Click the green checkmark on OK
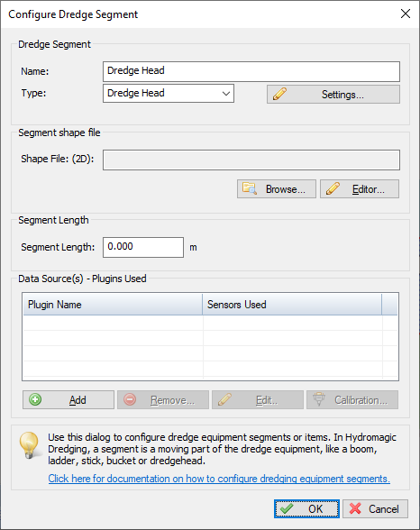Viewport: 420px width, 530px height. coord(287,508)
